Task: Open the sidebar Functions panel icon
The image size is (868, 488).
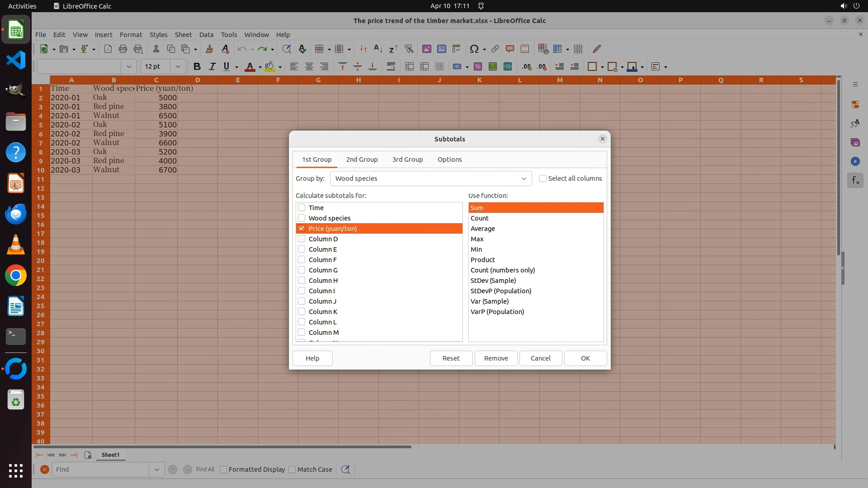Action: tap(855, 181)
